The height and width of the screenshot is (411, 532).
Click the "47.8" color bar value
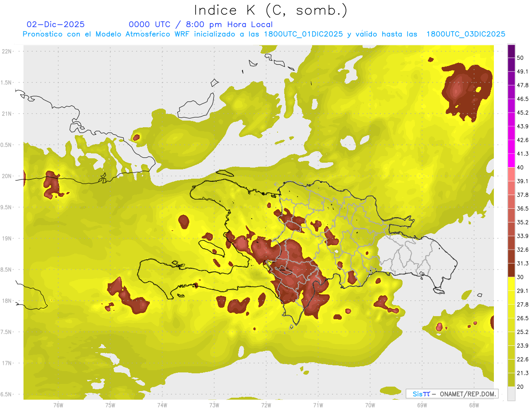[523, 85]
